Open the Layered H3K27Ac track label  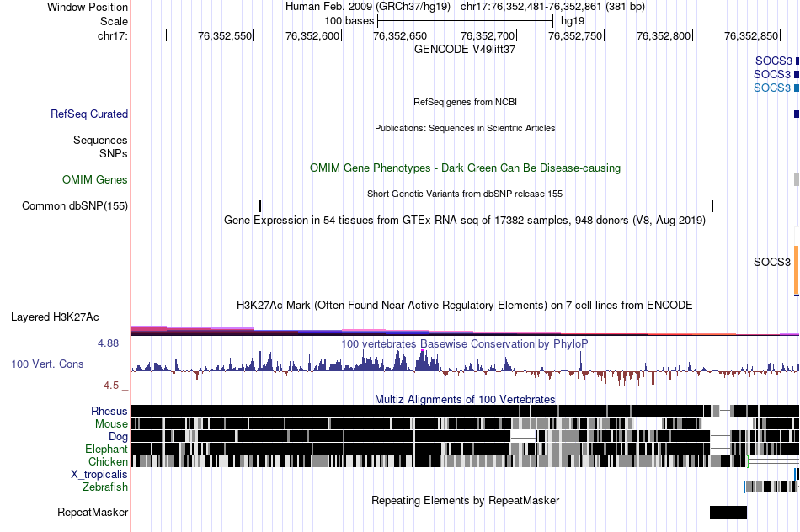click(x=55, y=317)
